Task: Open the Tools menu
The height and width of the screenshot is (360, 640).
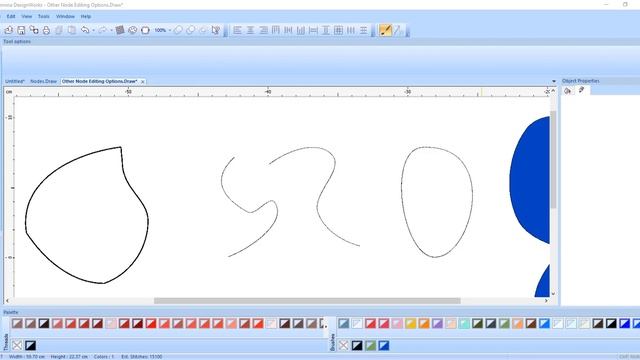Action: (x=44, y=16)
